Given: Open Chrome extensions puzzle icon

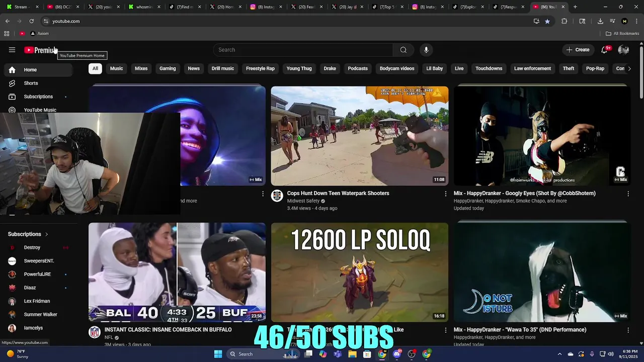Looking at the screenshot, I should pos(564,21).
